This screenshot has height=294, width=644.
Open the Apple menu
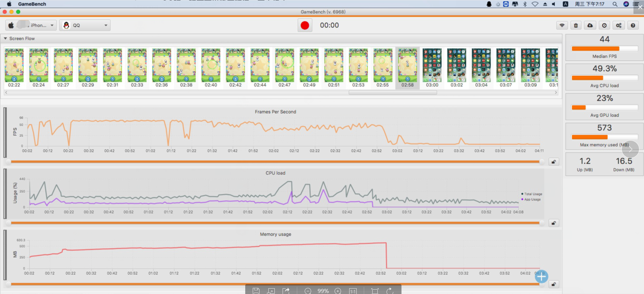[x=9, y=4]
